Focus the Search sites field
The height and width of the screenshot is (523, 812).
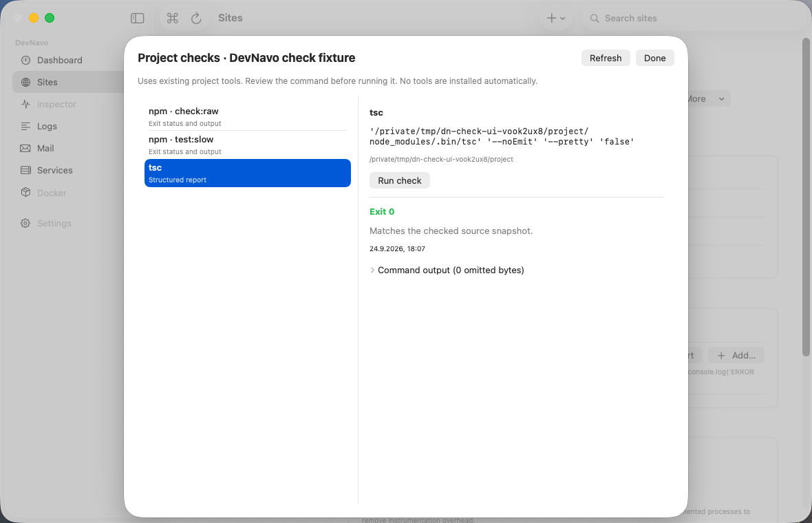(x=694, y=18)
